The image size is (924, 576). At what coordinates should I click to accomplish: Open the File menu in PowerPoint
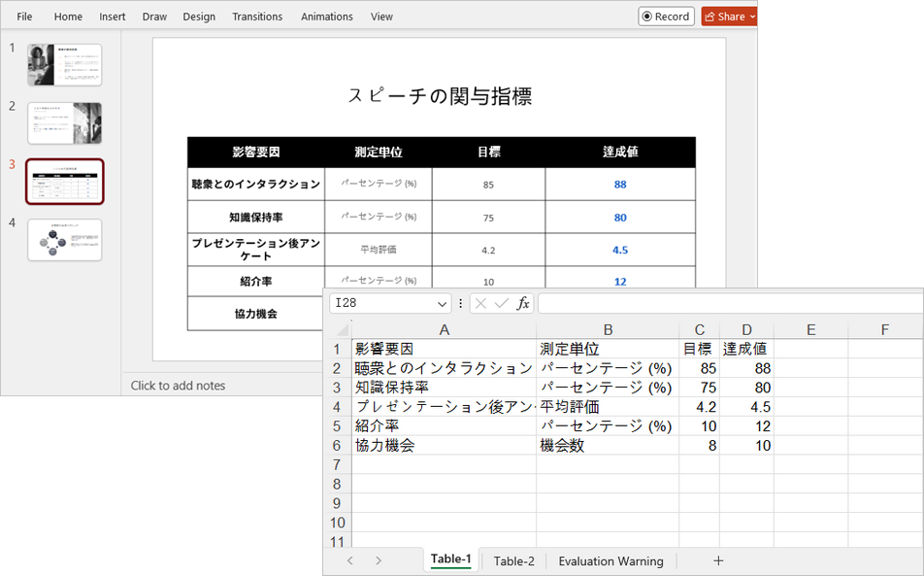click(24, 17)
